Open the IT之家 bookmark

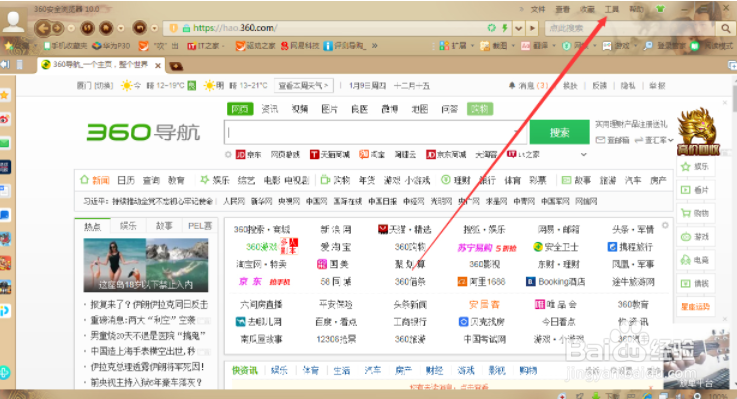click(205, 46)
